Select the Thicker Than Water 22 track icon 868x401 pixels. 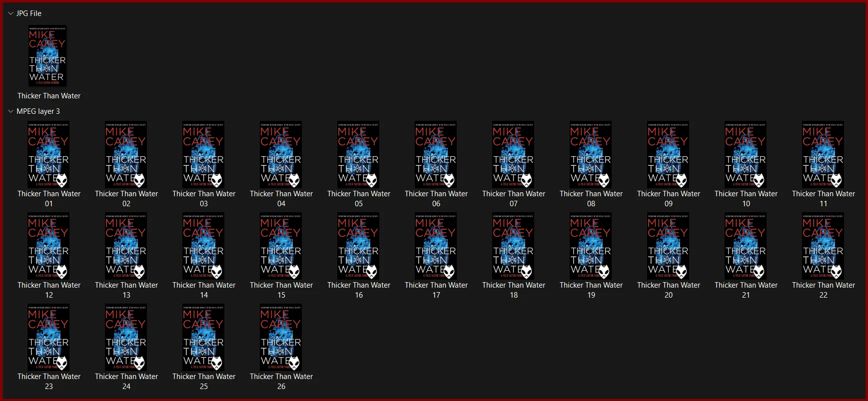(x=823, y=246)
